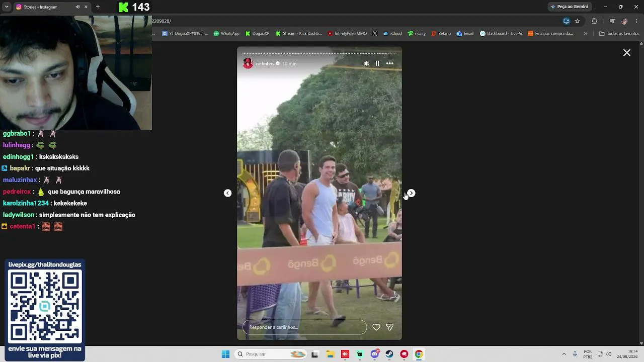Share the story via the paper plane icon

pos(389,327)
